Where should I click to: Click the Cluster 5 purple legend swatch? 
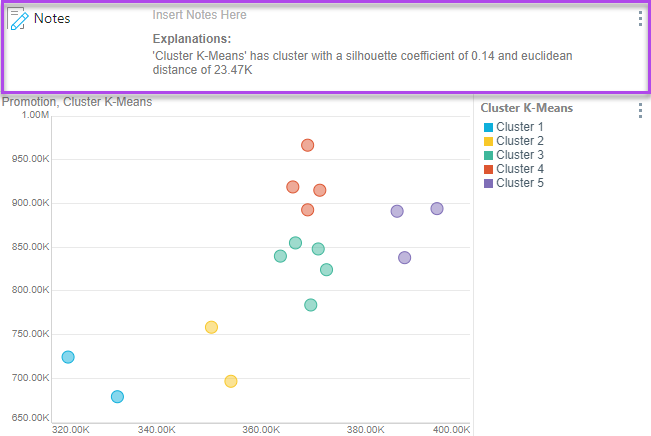pos(488,183)
